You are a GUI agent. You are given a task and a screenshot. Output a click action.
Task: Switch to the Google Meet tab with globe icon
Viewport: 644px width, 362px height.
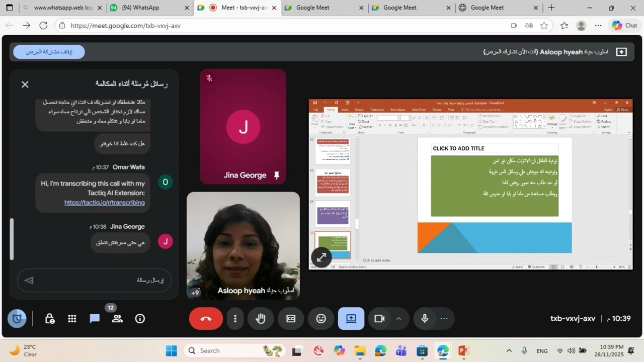point(498,8)
